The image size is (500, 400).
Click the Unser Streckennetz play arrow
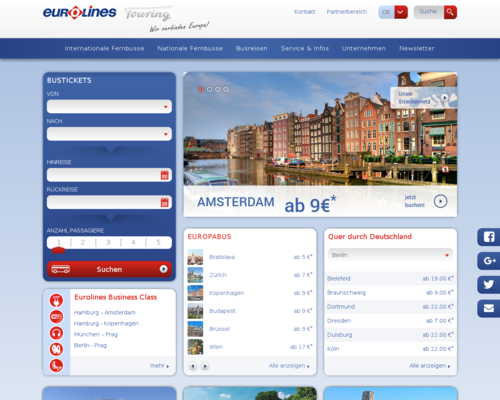(445, 98)
